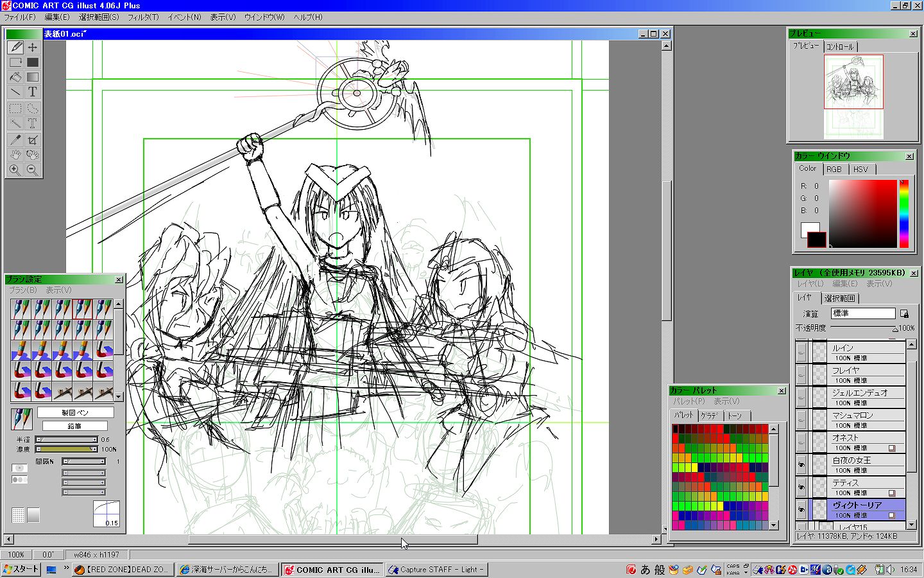Click the dotted grid texture icon
The image size is (924, 578).
point(18,514)
